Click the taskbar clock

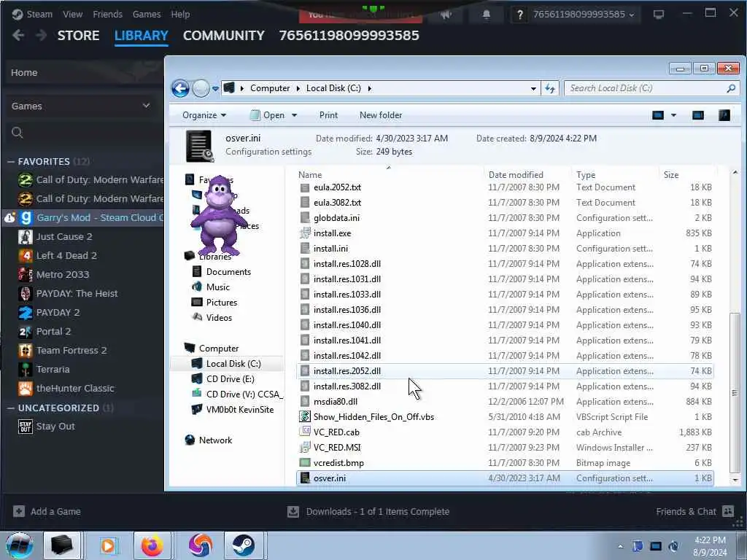(x=710, y=546)
